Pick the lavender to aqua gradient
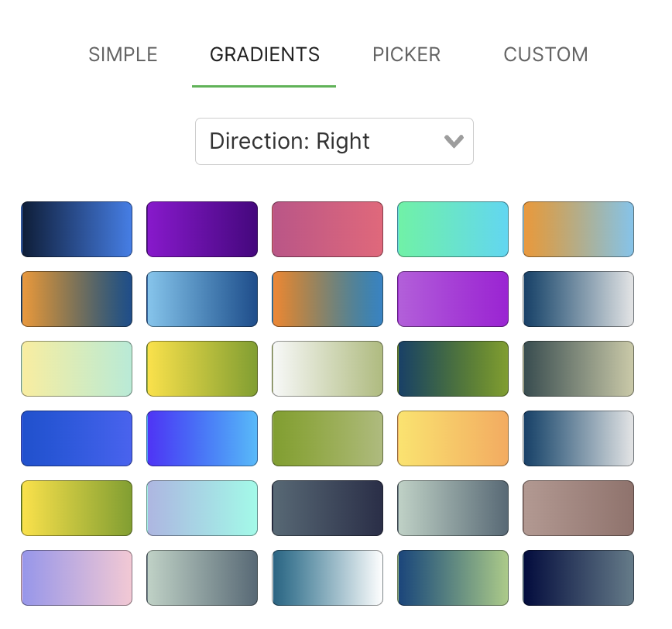Screen dimensions: 672x629 tap(202, 508)
